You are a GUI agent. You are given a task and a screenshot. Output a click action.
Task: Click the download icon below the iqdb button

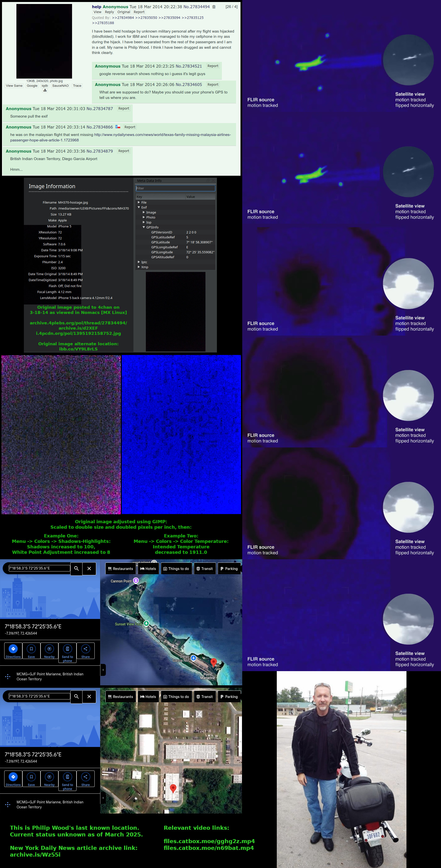coord(45,90)
